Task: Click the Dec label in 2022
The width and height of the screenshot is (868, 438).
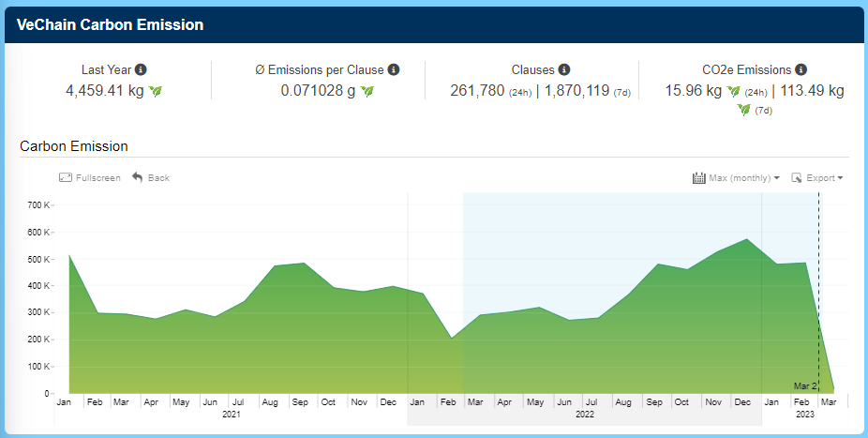Action: (x=742, y=402)
